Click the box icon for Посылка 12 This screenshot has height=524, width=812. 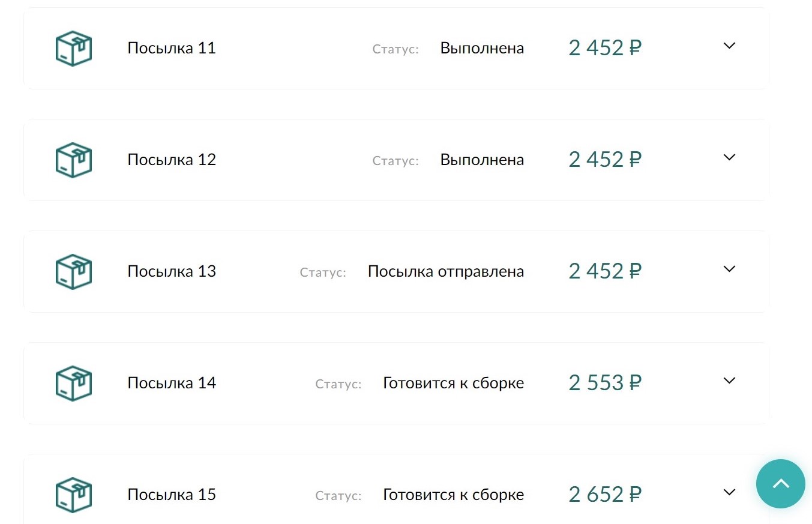73,160
